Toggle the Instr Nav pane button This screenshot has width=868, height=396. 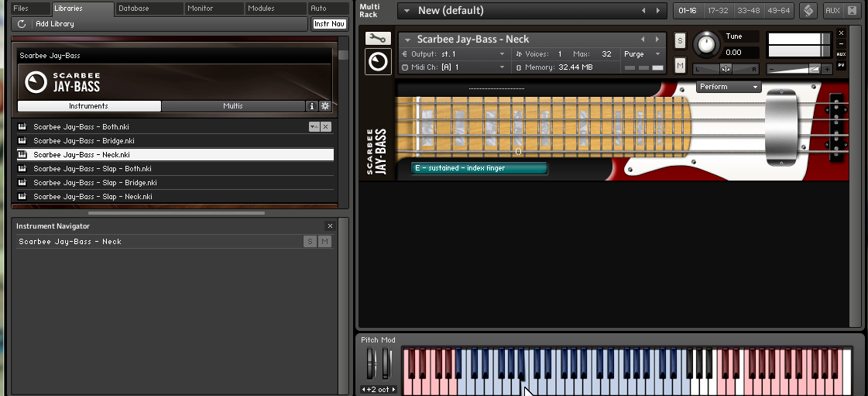330,24
